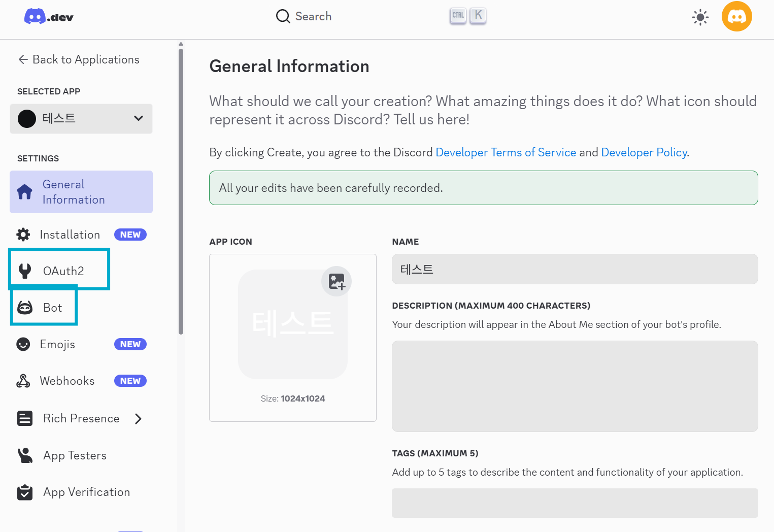Open the Developer Policy link
This screenshot has width=774, height=532.
point(644,152)
